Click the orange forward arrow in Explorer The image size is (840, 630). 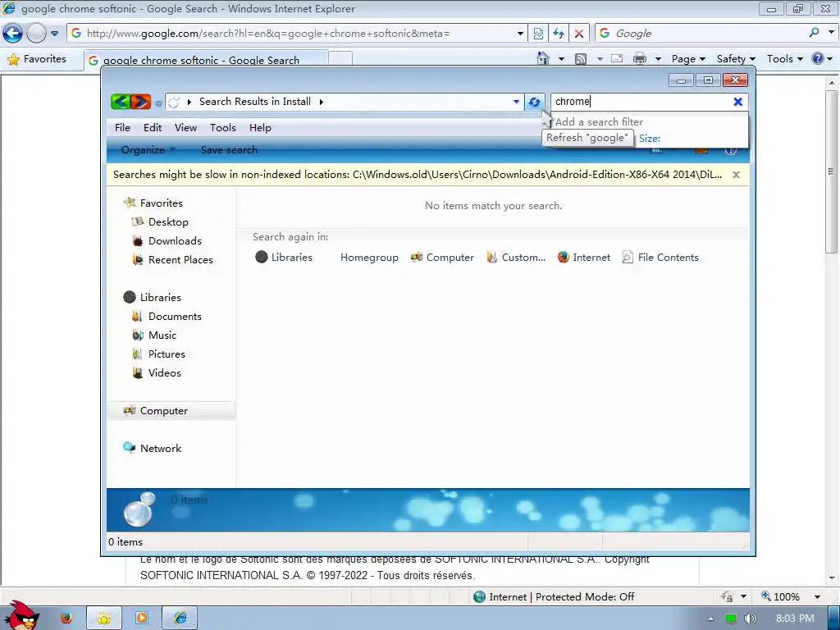(x=141, y=101)
